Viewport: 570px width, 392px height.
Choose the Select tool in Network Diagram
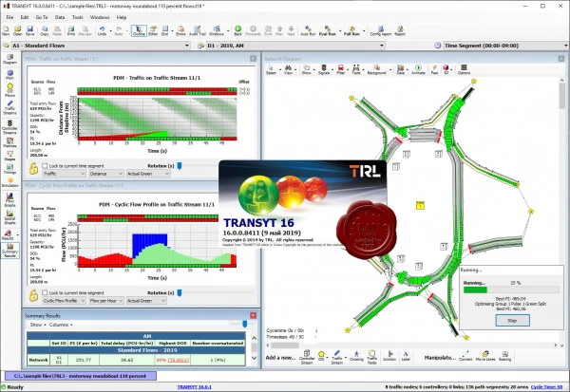coord(271,69)
